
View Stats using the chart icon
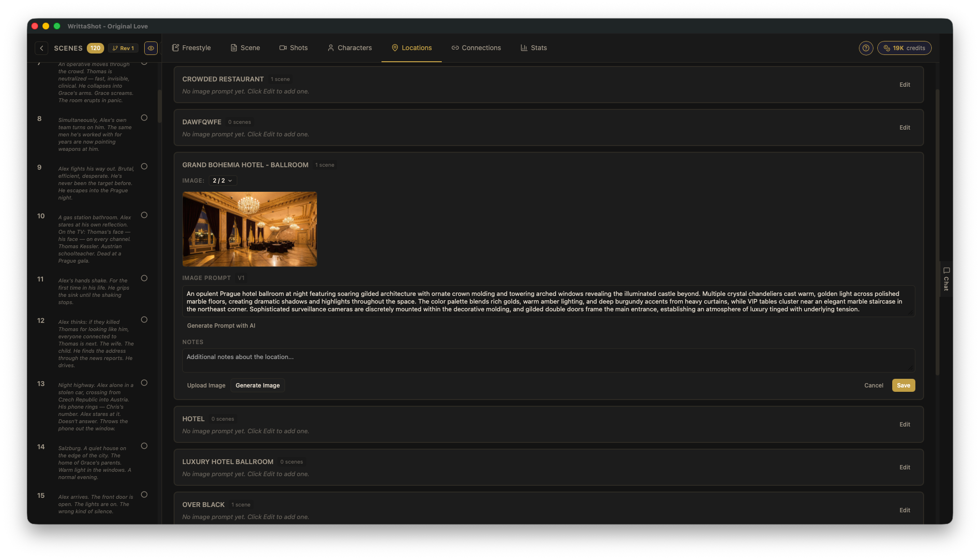[524, 48]
